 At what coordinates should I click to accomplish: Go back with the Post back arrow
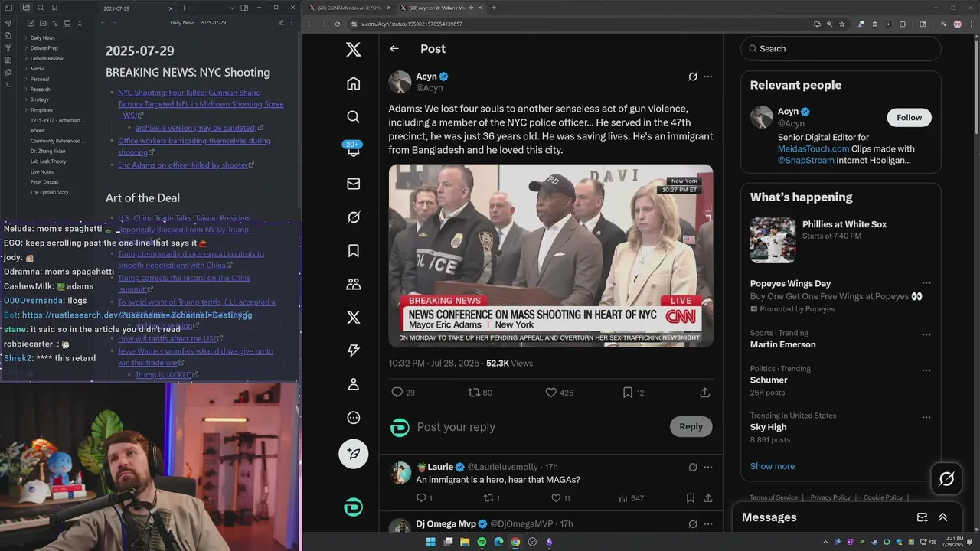[394, 48]
